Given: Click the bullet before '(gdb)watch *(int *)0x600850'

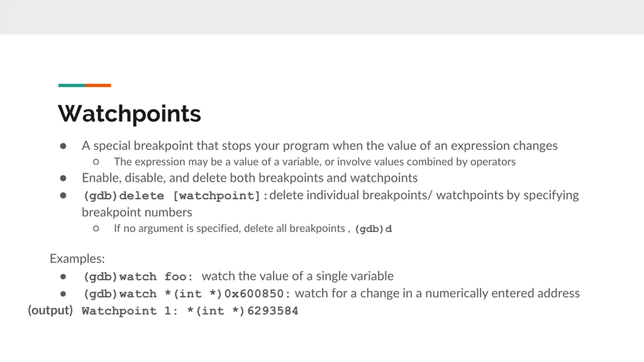Looking at the screenshot, I should click(63, 294).
